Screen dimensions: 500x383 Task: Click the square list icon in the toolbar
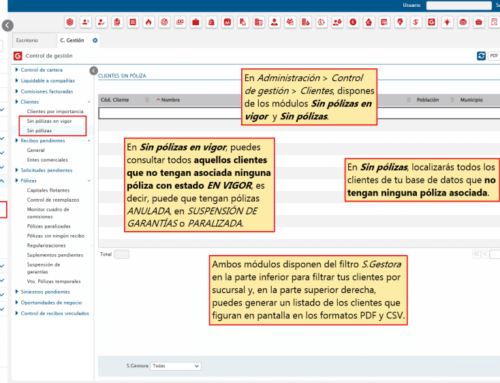[x=133, y=22]
